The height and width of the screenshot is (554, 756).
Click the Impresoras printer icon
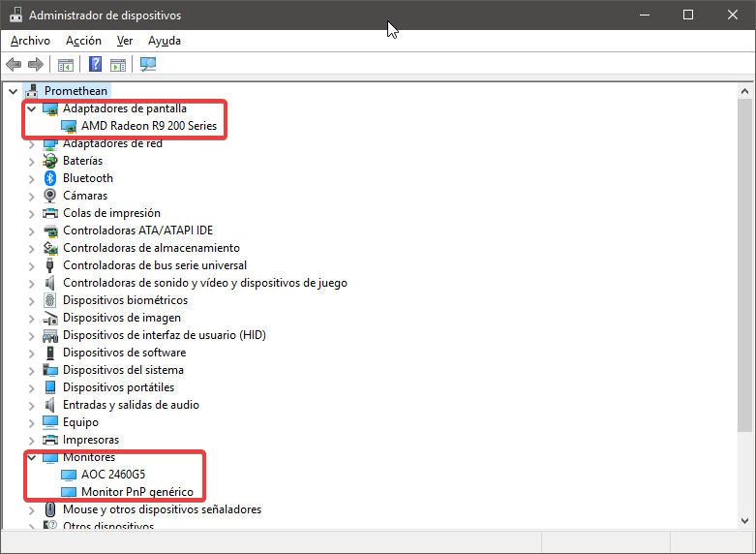[50, 440]
